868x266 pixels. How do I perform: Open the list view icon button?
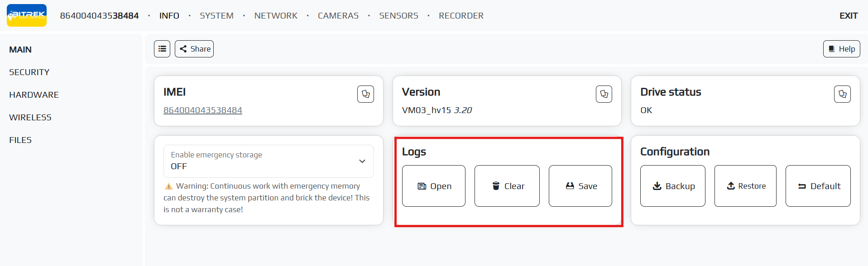click(x=162, y=49)
